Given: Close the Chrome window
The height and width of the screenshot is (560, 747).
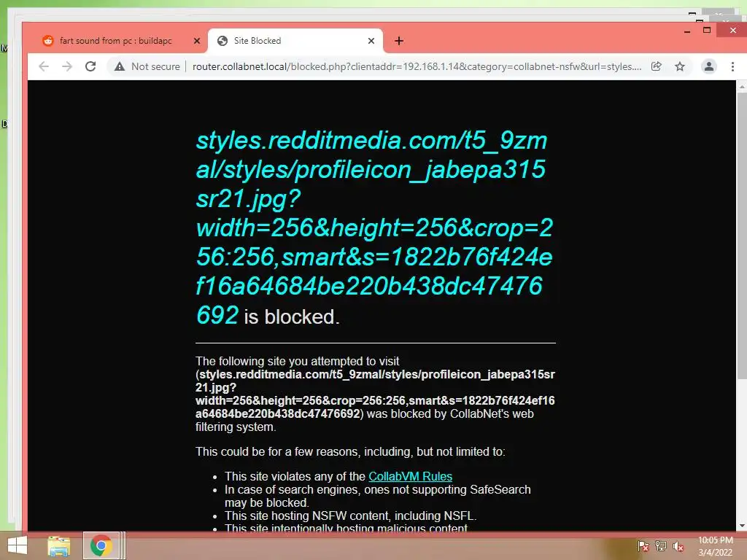Looking at the screenshot, I should [732, 31].
